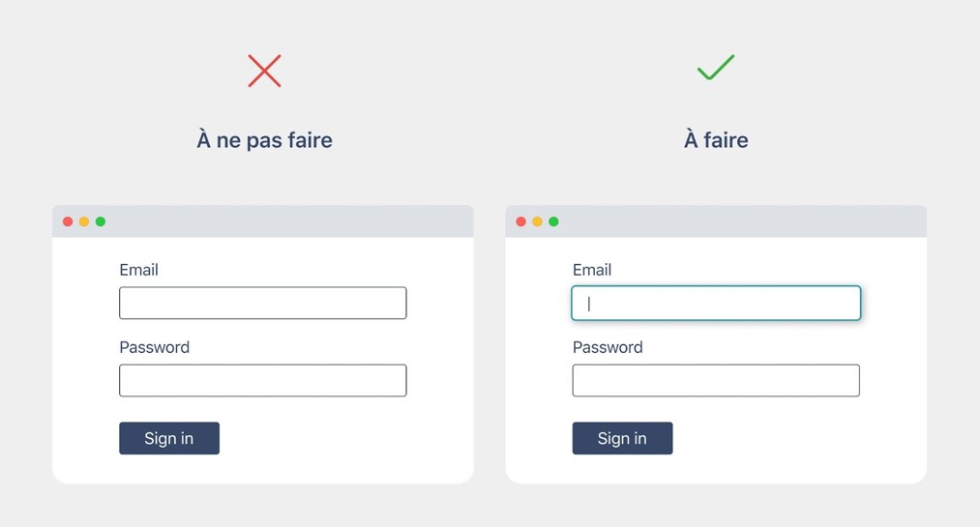Click the focused Email field under "À faire"
The width and height of the screenshot is (980, 527).
coord(716,303)
